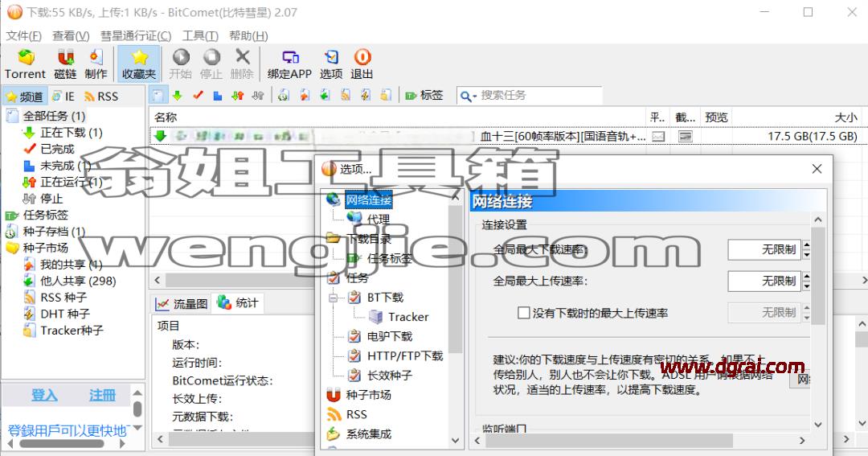Click green download arrow of task row

click(161, 136)
